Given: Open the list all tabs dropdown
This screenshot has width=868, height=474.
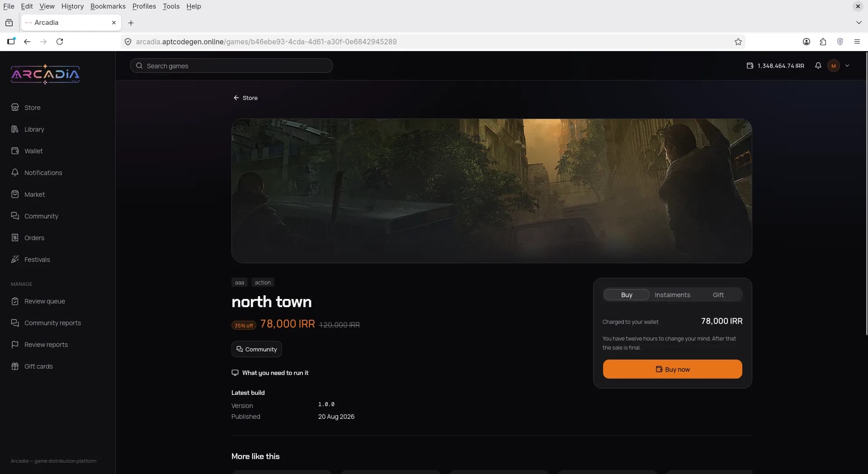Looking at the screenshot, I should [x=859, y=23].
